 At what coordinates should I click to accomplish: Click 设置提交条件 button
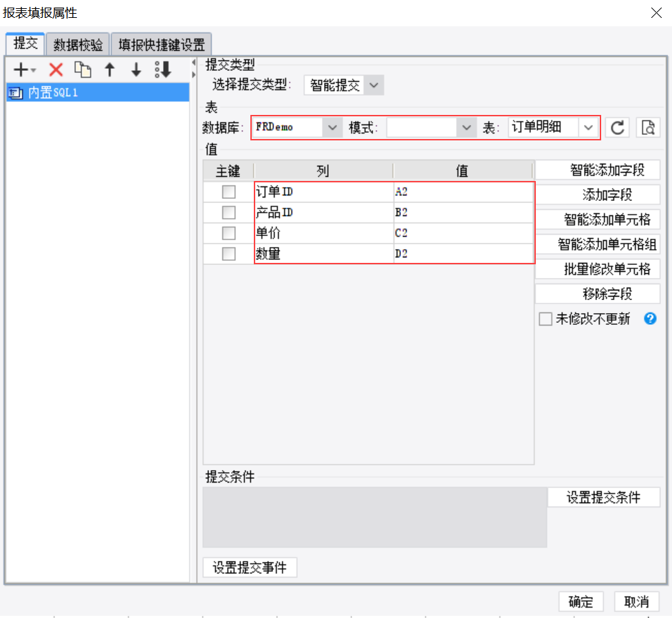(x=603, y=498)
